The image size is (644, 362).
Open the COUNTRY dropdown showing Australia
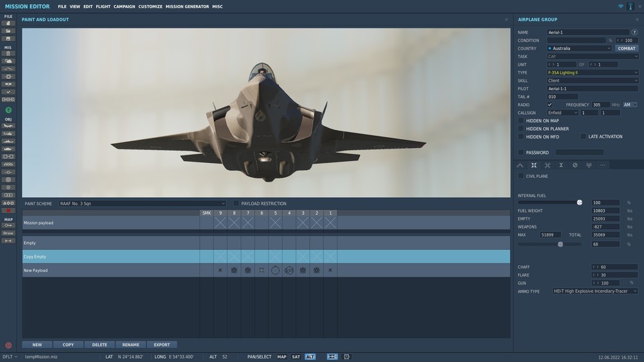click(x=580, y=48)
